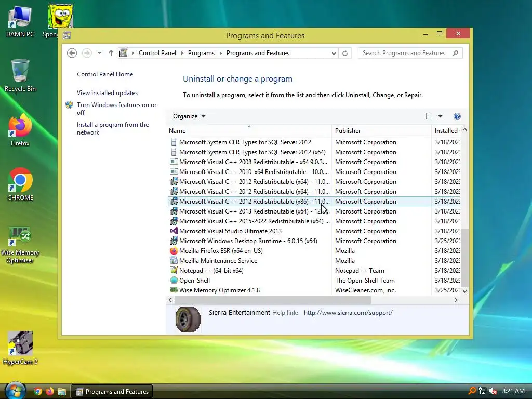Select Microsoft Visual C++ 2008 Redistributable row

click(314, 162)
